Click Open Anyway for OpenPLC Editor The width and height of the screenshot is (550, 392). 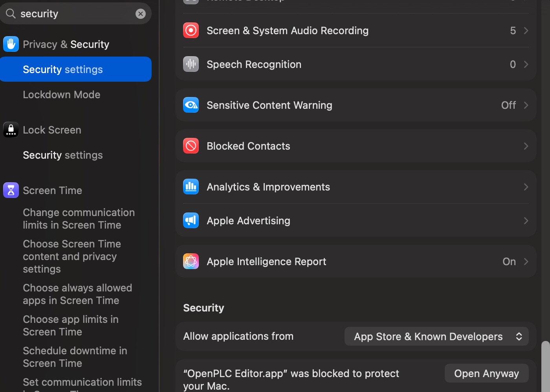(486, 374)
